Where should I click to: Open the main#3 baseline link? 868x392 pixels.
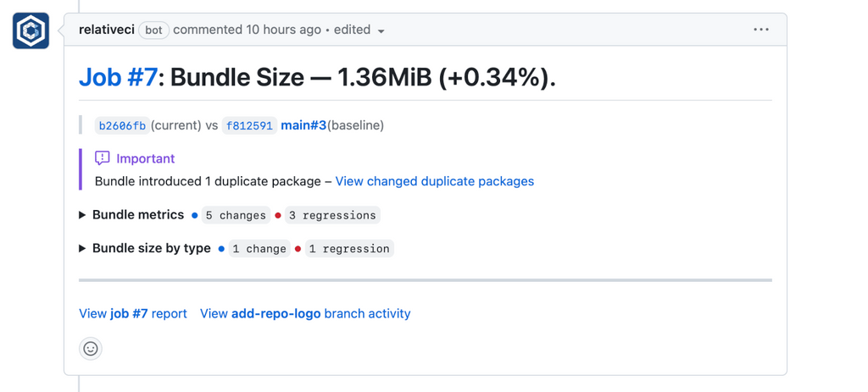point(303,125)
